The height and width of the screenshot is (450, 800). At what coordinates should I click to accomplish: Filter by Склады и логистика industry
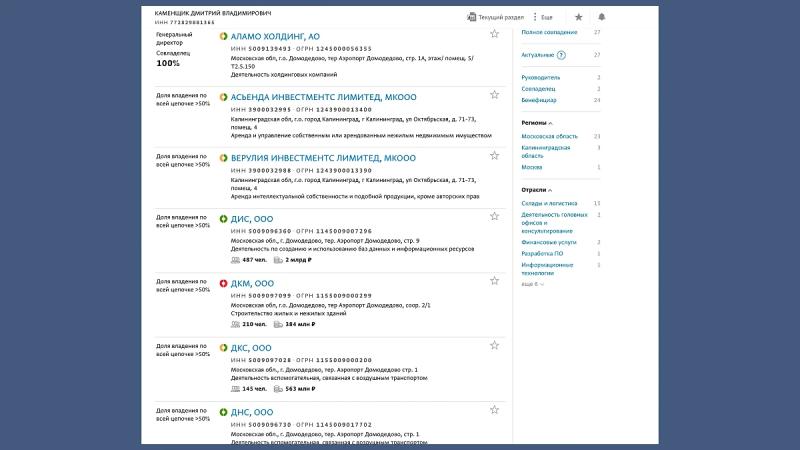click(549, 203)
